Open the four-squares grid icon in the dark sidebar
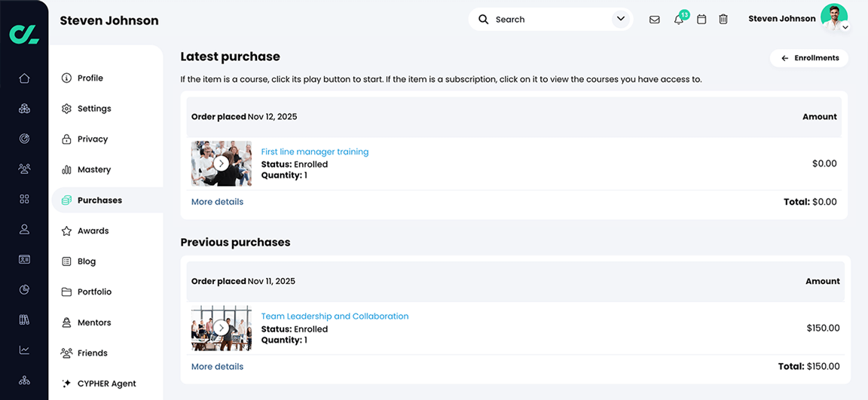The image size is (868, 400). 24,199
